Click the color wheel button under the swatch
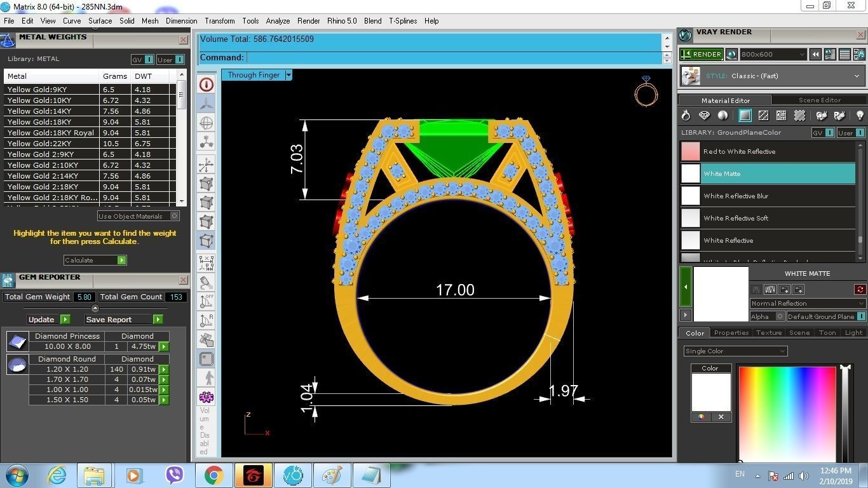The height and width of the screenshot is (488, 868). (x=701, y=417)
